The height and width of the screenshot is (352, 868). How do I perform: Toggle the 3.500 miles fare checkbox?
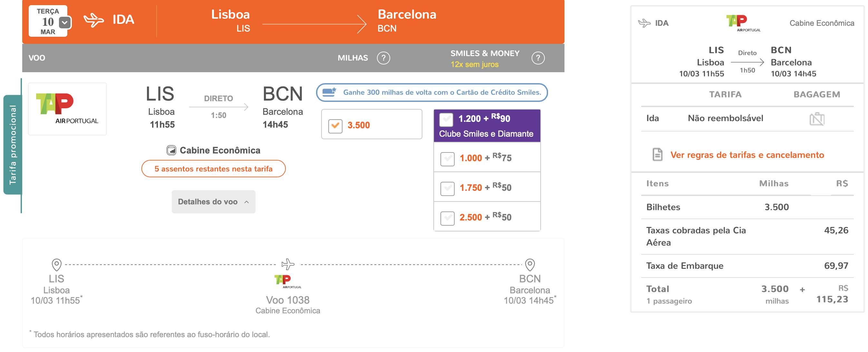click(x=335, y=126)
